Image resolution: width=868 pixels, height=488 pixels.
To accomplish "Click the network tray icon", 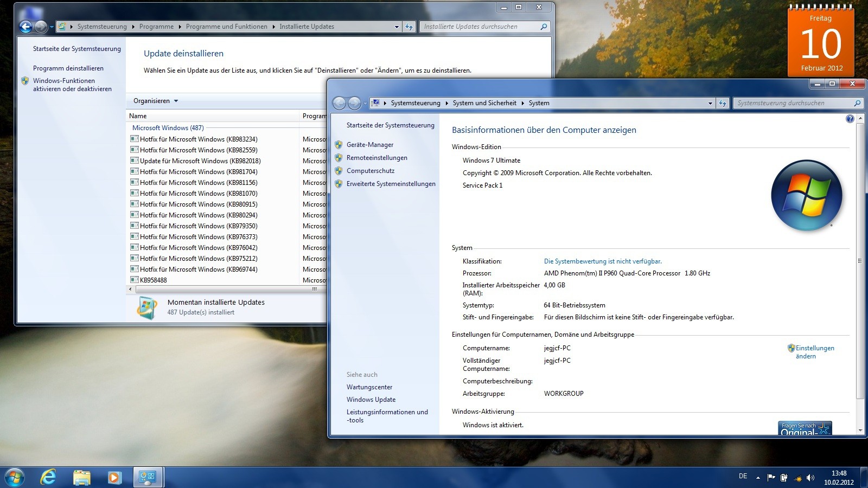I will [797, 478].
